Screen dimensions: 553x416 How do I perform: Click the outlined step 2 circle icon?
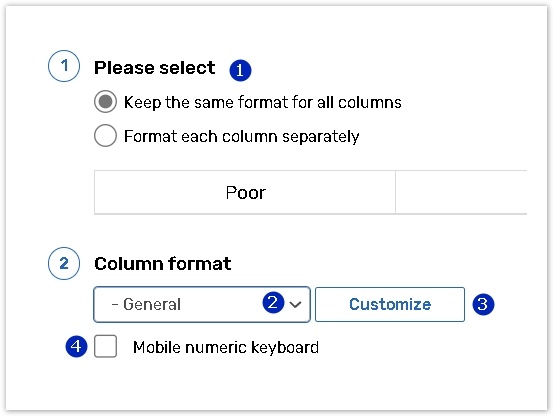64,263
